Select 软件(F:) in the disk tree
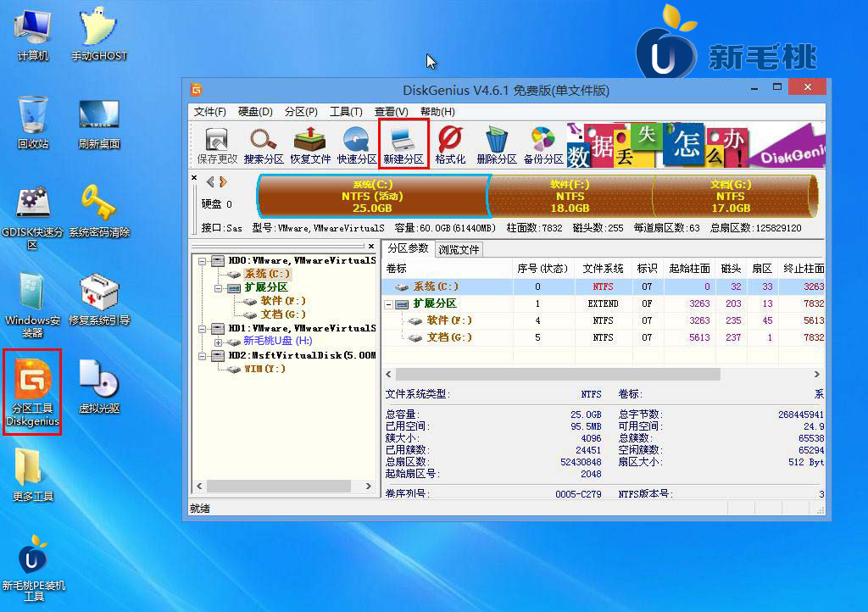This screenshot has height=612, width=868. 283,301
